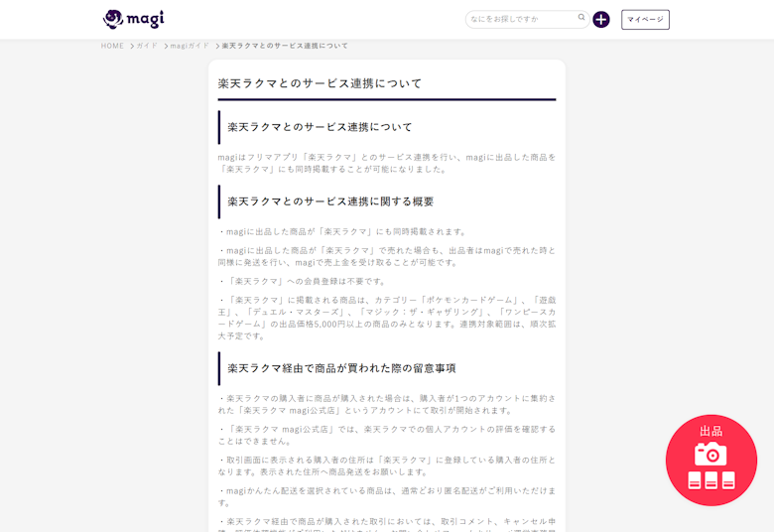Click the 連携に関する概要 section heading
The image size is (774, 532).
pos(330,201)
